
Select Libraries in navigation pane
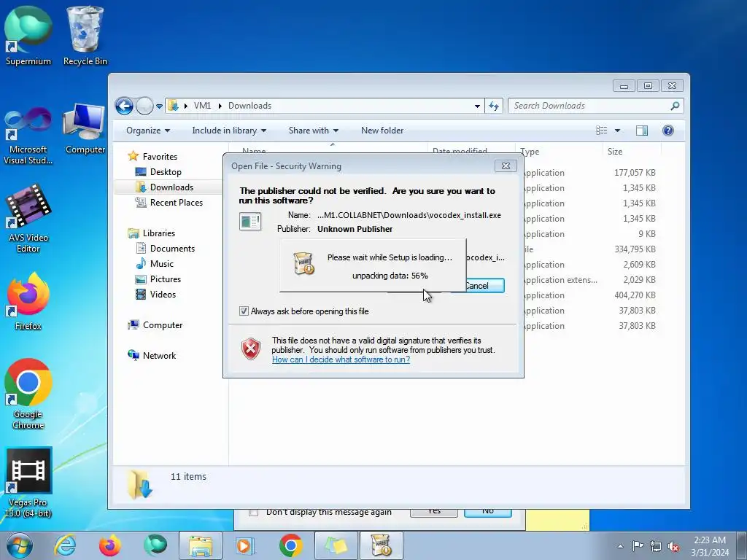pos(159,233)
